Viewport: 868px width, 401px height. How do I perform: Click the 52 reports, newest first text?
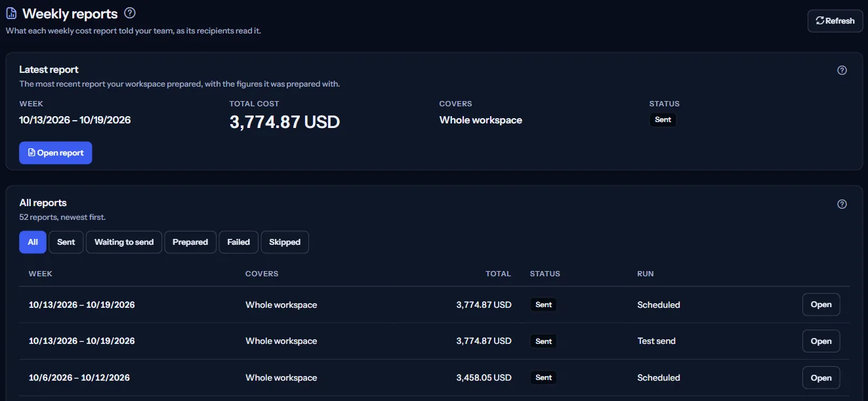coord(62,217)
